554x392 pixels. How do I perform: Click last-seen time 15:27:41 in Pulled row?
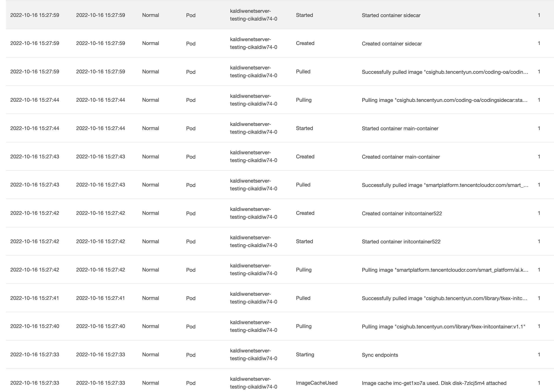coord(100,298)
